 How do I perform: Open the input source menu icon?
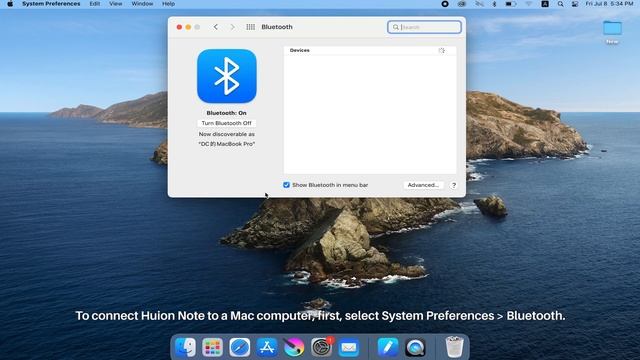(x=545, y=4)
